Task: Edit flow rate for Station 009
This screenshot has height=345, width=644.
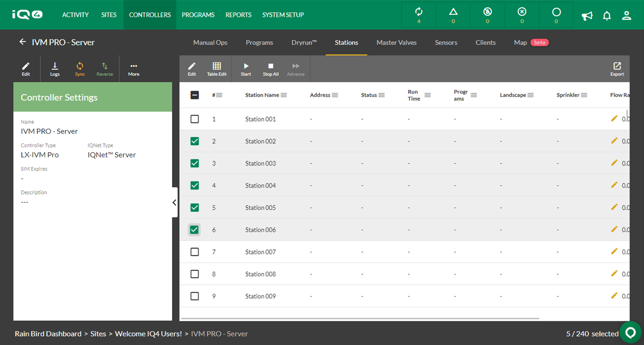Action: [614, 295]
